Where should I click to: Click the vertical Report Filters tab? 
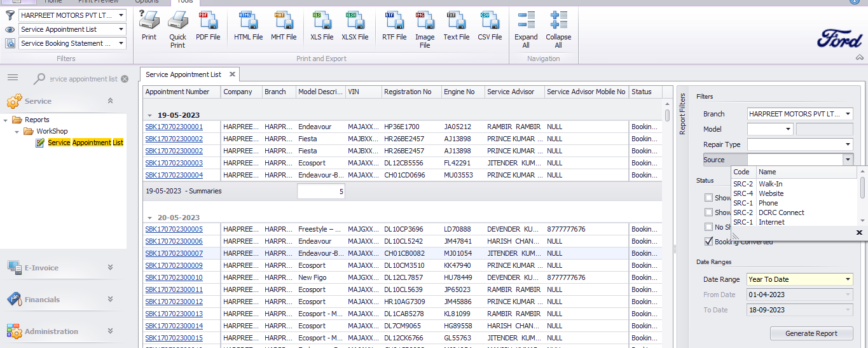[682, 115]
